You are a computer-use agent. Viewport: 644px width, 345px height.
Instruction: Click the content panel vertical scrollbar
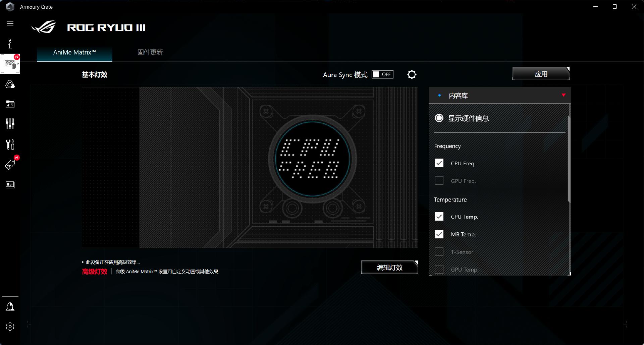[x=569, y=159]
